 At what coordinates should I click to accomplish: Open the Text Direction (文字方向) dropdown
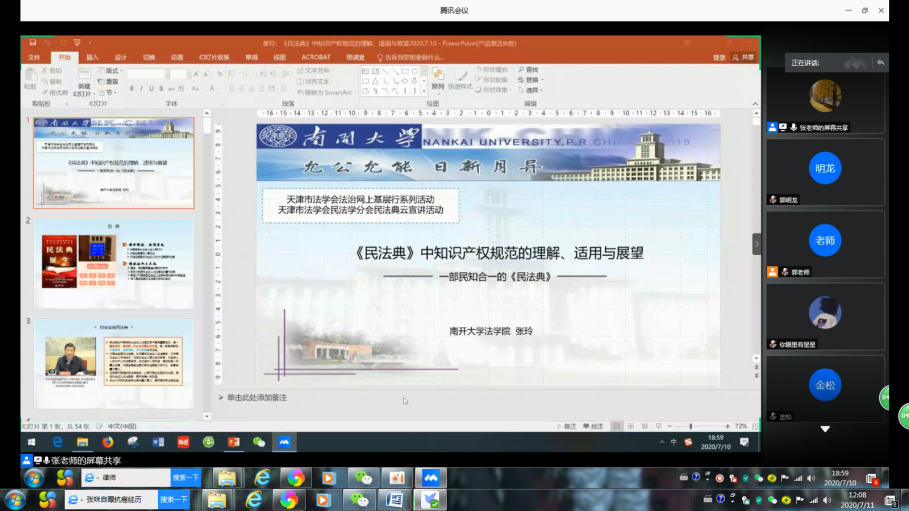(x=316, y=71)
